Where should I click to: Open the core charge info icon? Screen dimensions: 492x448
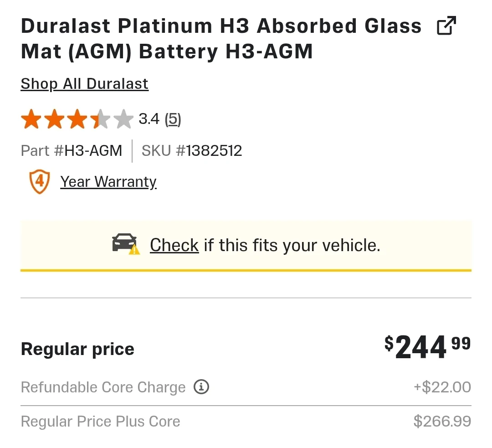tap(201, 387)
